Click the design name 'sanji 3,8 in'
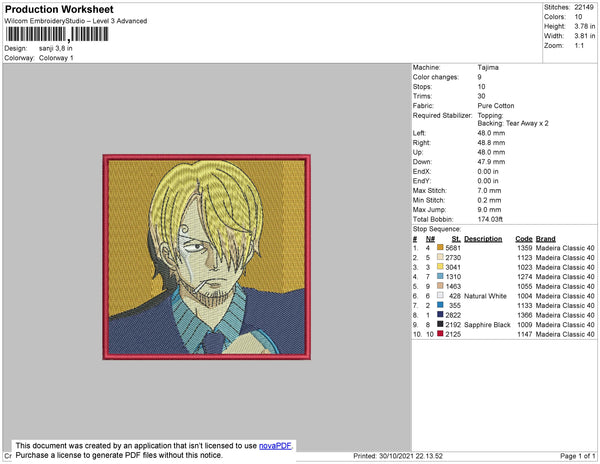 coord(55,48)
